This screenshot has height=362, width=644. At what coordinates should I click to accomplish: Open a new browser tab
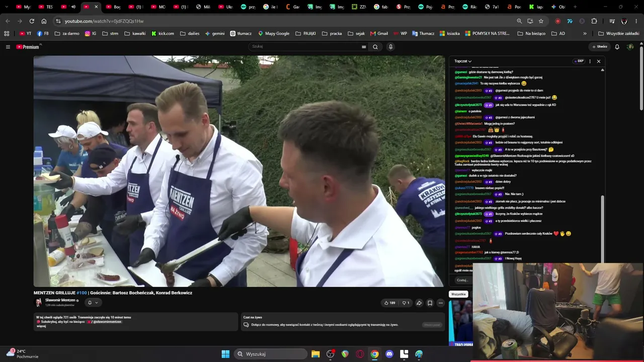pyautogui.click(x=575, y=7)
